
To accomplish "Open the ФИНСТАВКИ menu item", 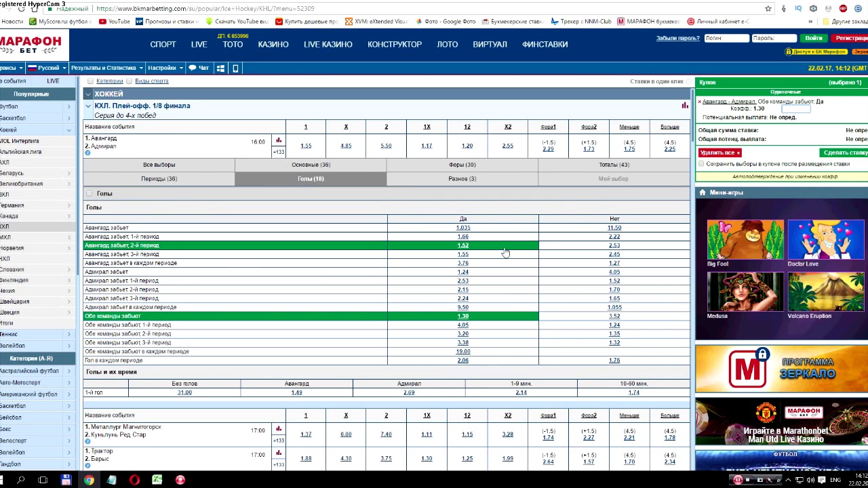I will (x=545, y=44).
